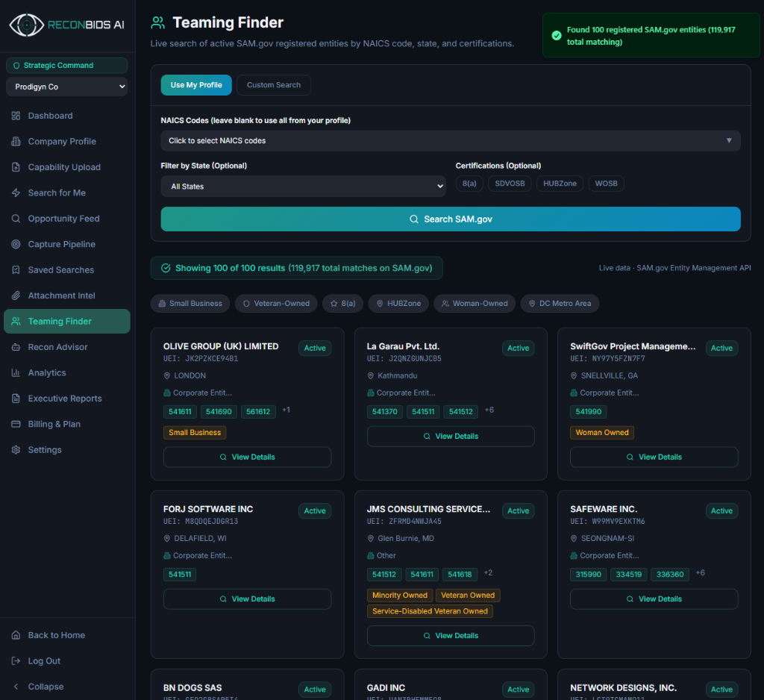Click the Search SAM.gov button
The image size is (764, 700).
(450, 219)
